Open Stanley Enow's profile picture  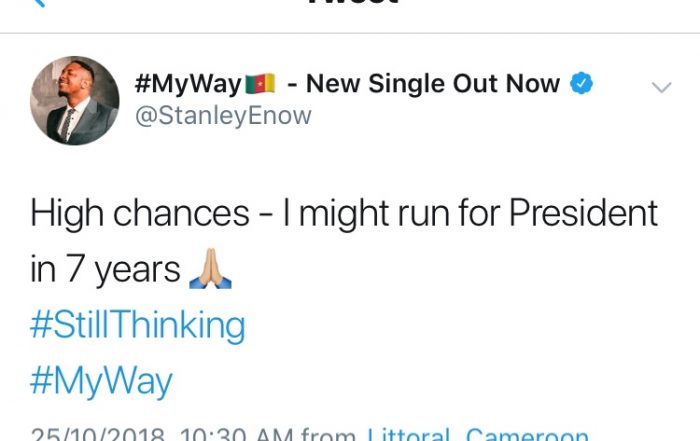pyautogui.click(x=75, y=100)
